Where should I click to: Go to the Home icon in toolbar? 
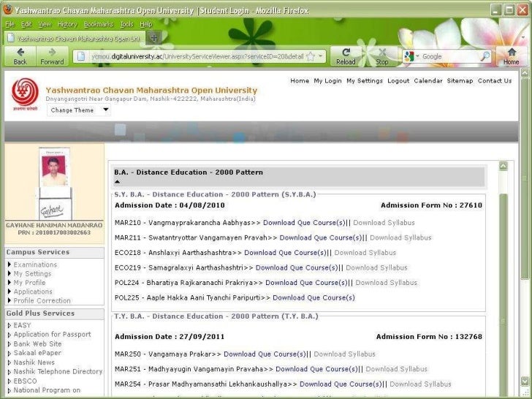[511, 53]
